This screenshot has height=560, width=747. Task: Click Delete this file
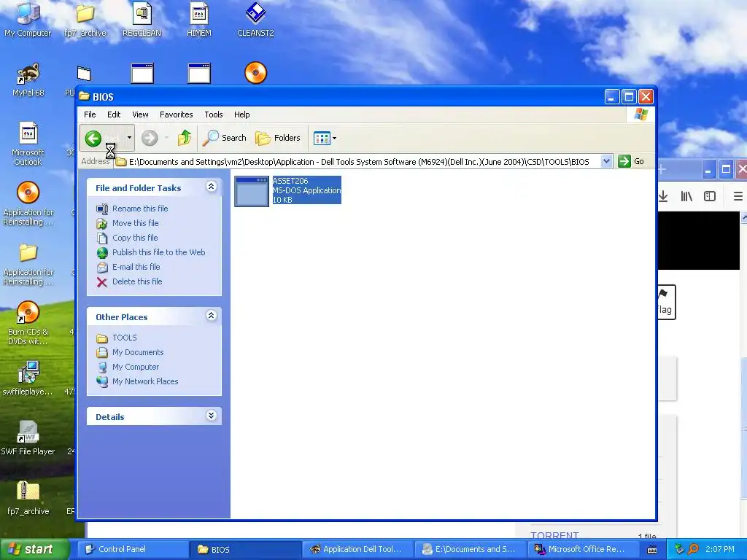click(137, 282)
